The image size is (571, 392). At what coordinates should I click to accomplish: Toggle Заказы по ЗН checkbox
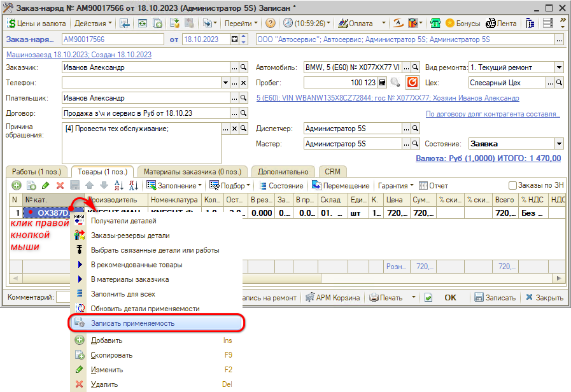tap(512, 185)
